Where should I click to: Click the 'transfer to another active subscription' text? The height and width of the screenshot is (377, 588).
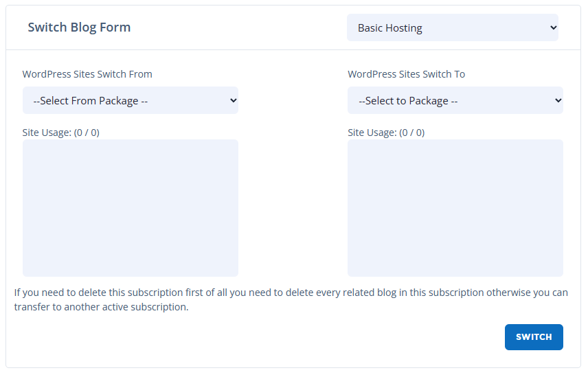101,307
